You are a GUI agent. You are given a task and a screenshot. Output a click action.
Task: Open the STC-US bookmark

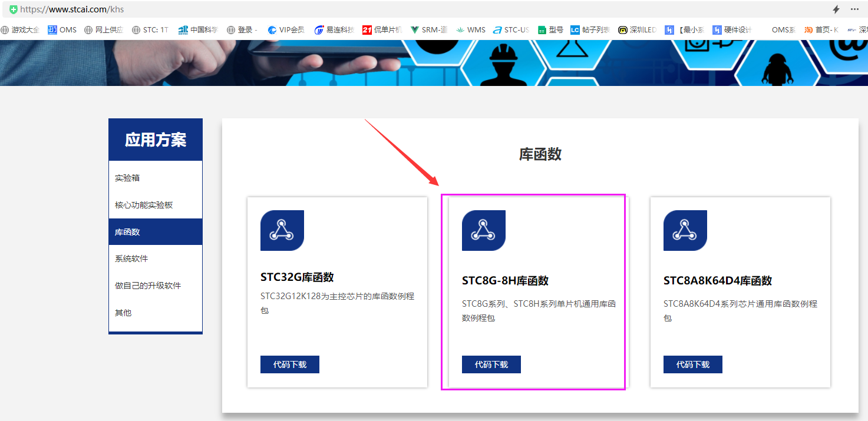point(511,30)
